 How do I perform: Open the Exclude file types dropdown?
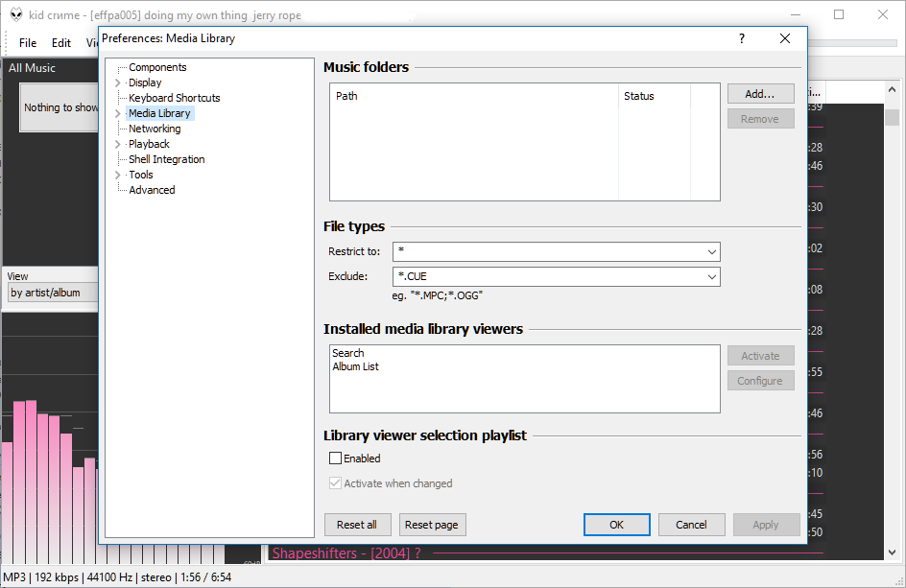coord(711,276)
